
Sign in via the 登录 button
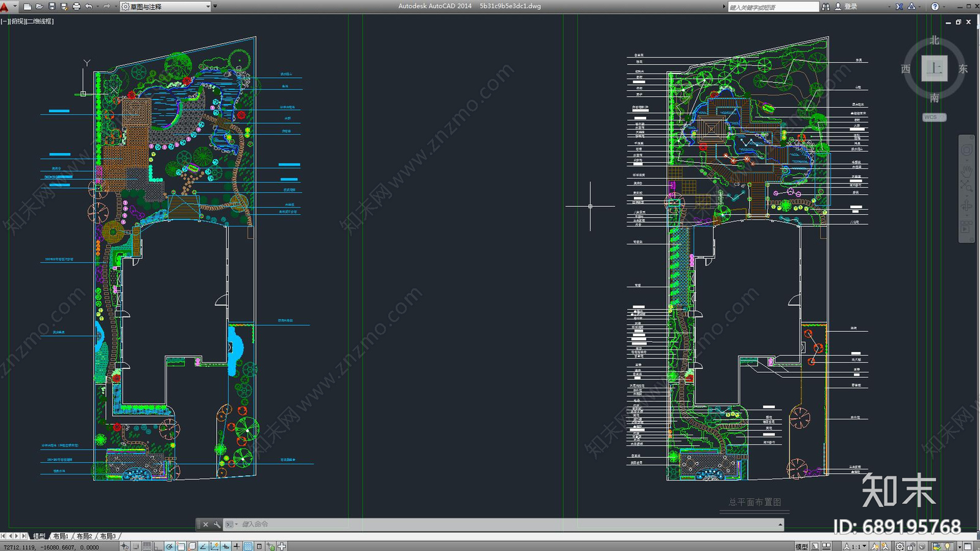[x=846, y=6]
